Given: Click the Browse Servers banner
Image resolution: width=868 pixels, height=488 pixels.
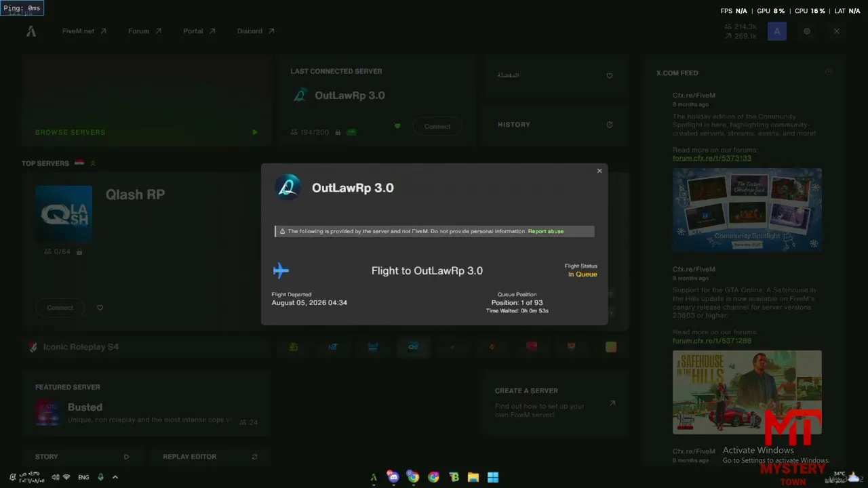Looking at the screenshot, I should coord(146,102).
